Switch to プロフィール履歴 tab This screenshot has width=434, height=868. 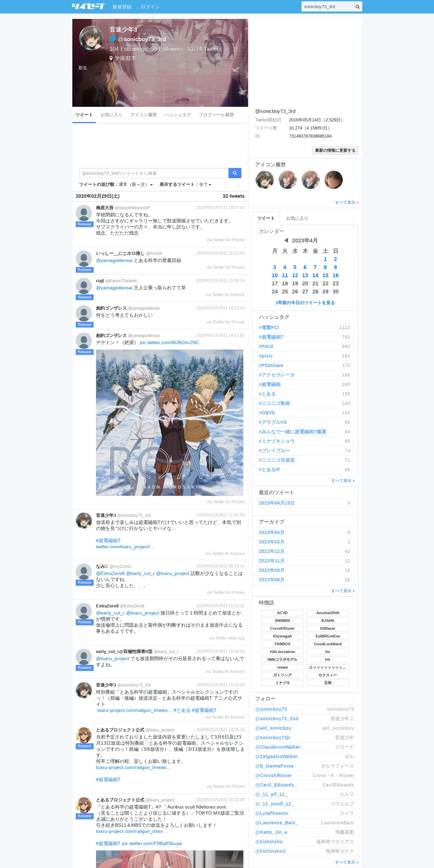pyautogui.click(x=216, y=115)
